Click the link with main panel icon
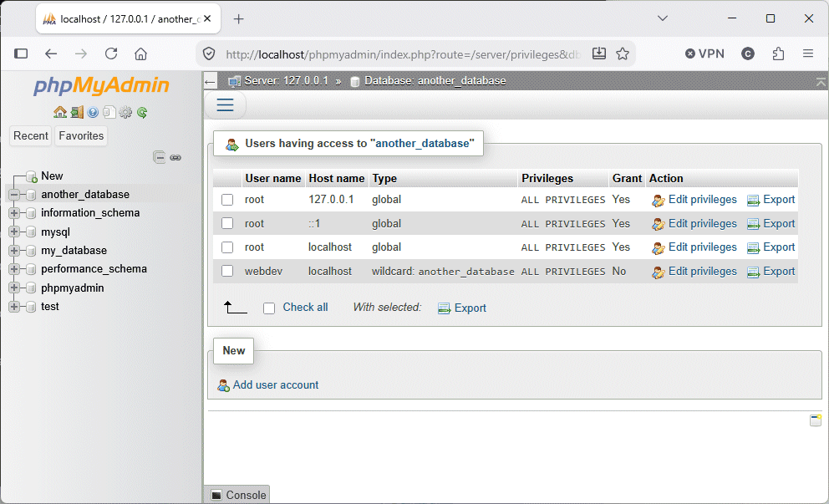829x504 pixels. coord(175,158)
